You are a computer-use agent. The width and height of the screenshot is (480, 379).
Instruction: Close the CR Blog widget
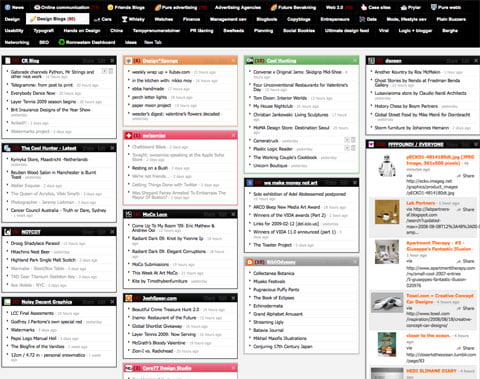pos(112,61)
